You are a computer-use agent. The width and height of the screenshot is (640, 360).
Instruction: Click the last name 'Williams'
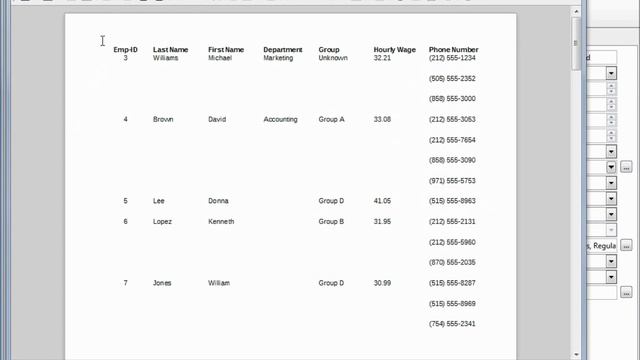click(x=165, y=58)
